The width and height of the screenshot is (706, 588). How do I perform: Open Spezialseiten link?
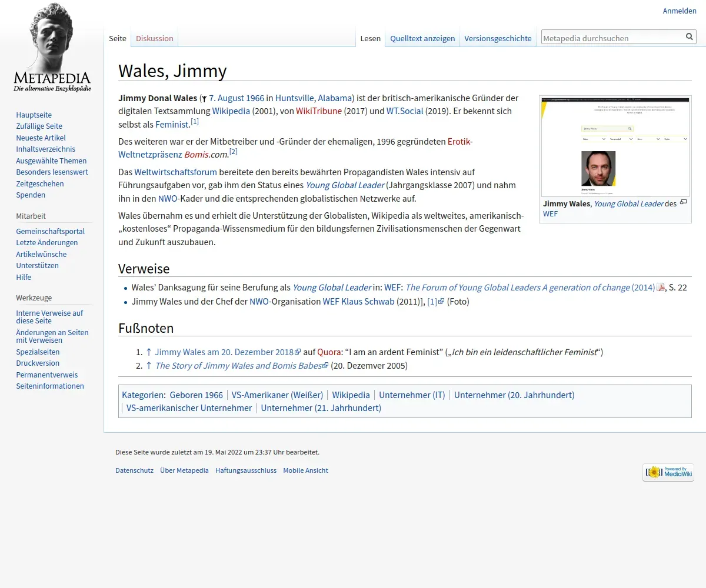(x=38, y=352)
